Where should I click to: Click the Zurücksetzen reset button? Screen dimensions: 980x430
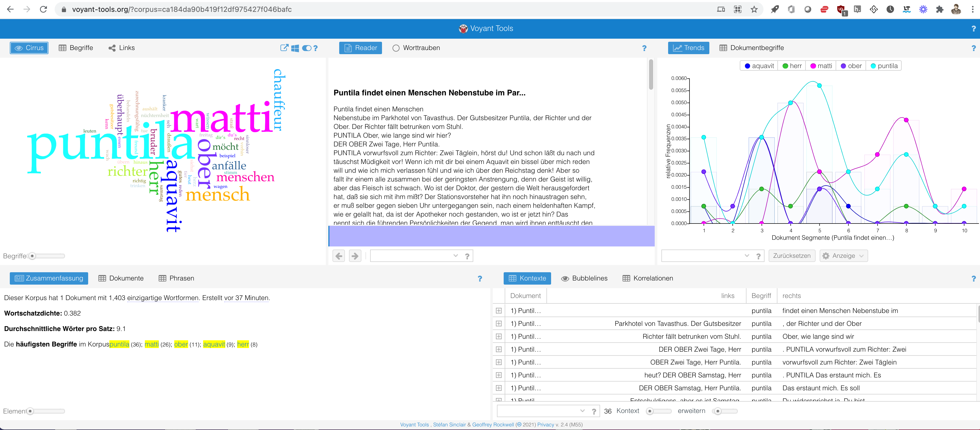pyautogui.click(x=791, y=256)
